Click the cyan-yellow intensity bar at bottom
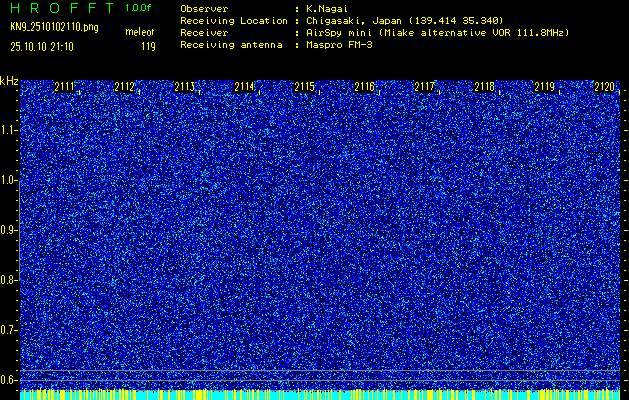Viewport: 629px width, 400px height. tap(320, 395)
